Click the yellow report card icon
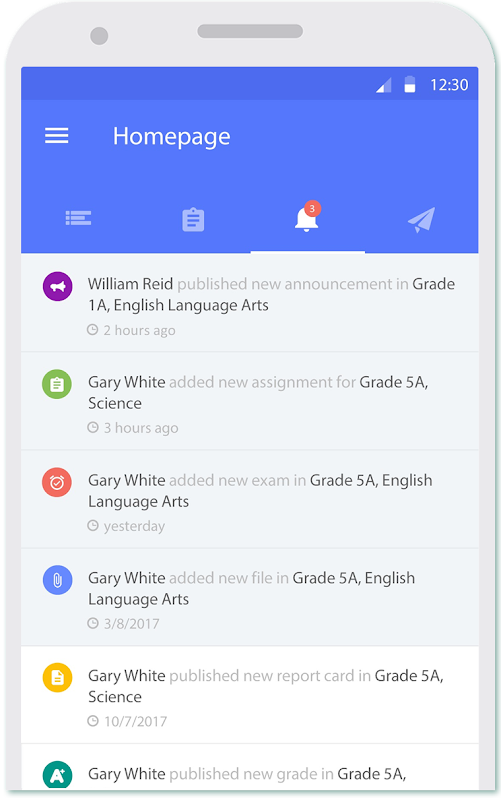 coord(57,678)
